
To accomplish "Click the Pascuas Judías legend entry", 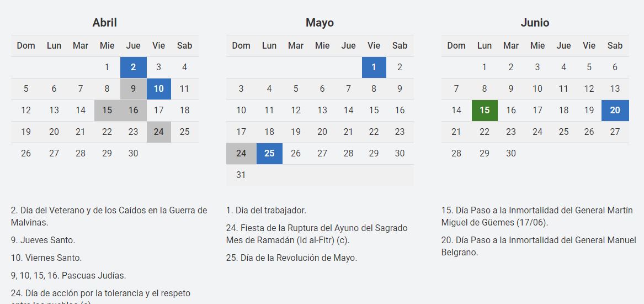I will [x=68, y=275].
